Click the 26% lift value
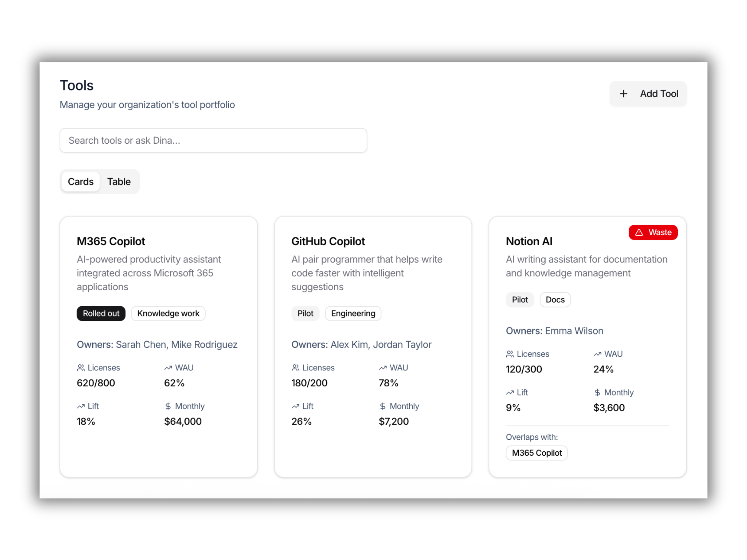 [301, 421]
